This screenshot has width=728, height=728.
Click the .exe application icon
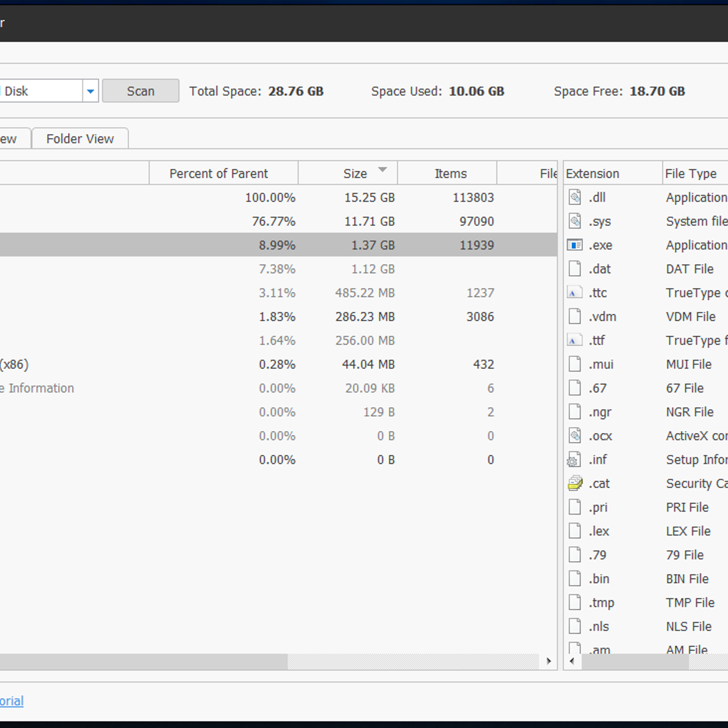pyautogui.click(x=575, y=245)
